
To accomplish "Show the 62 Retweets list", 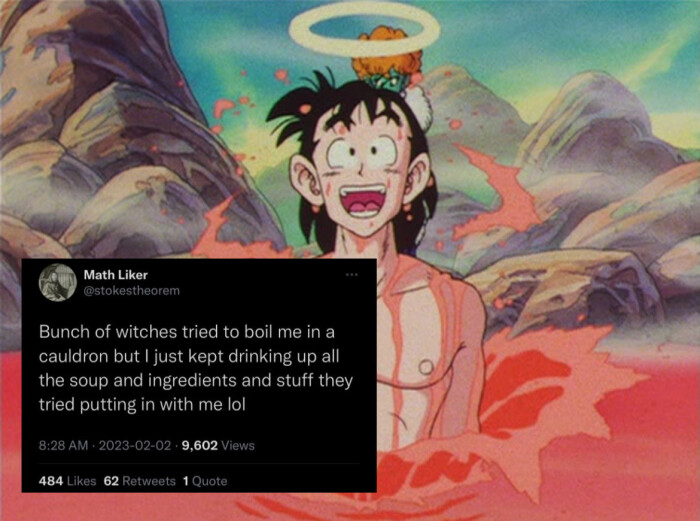I will click(139, 481).
